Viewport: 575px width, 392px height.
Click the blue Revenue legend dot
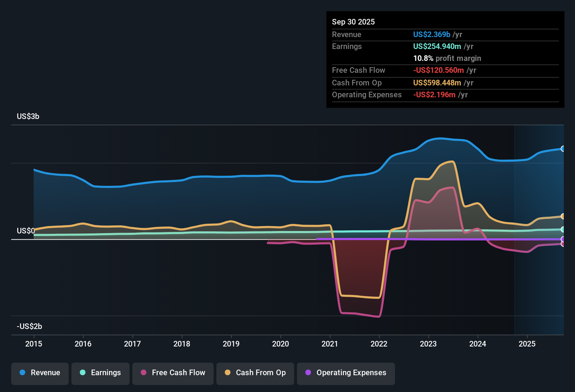(x=22, y=373)
